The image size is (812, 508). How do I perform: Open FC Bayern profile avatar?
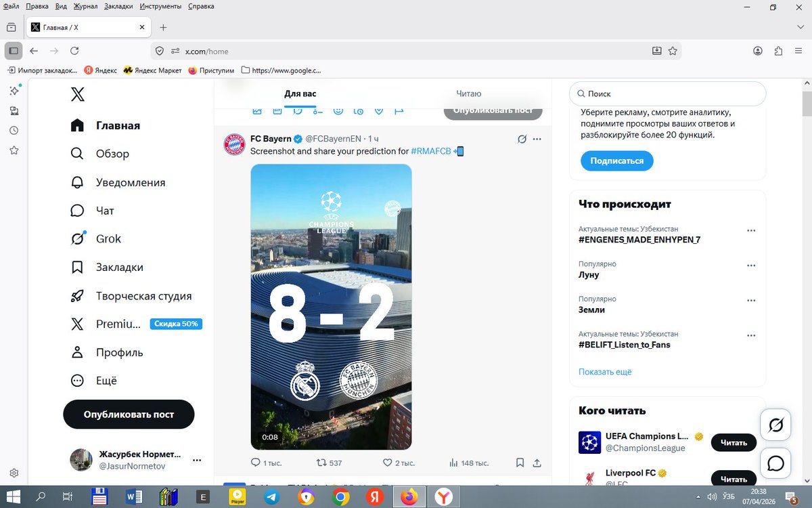pyautogui.click(x=234, y=144)
